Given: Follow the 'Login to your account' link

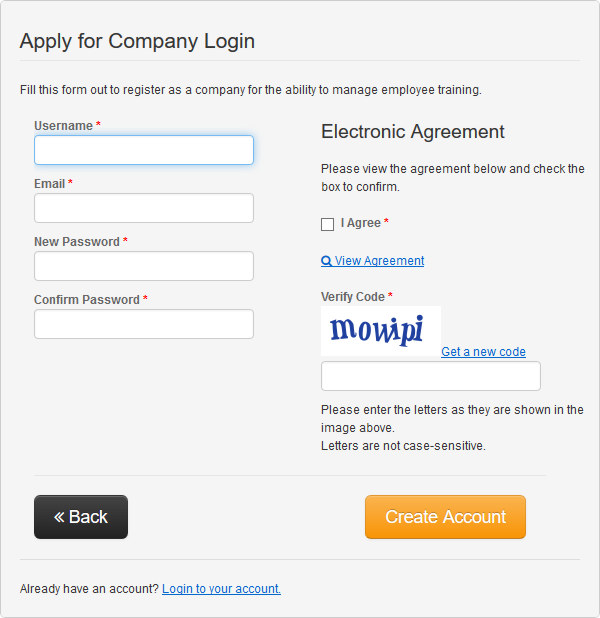Looking at the screenshot, I should 221,589.
